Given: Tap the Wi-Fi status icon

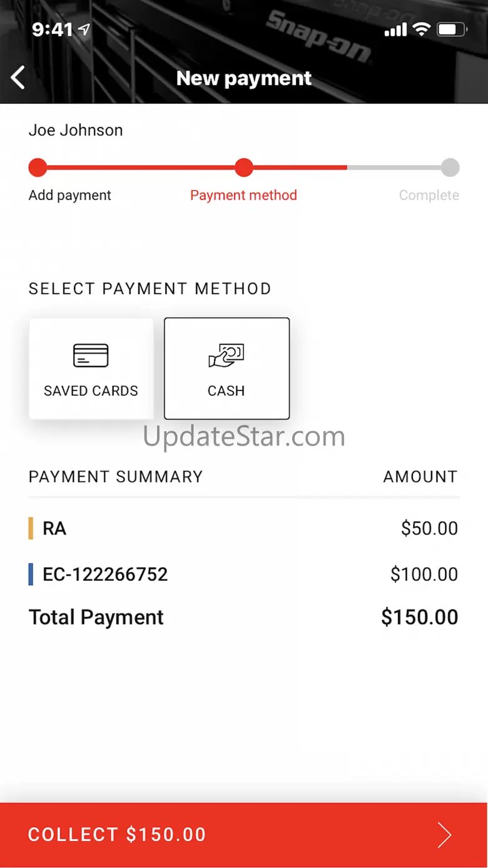Looking at the screenshot, I should point(422,29).
